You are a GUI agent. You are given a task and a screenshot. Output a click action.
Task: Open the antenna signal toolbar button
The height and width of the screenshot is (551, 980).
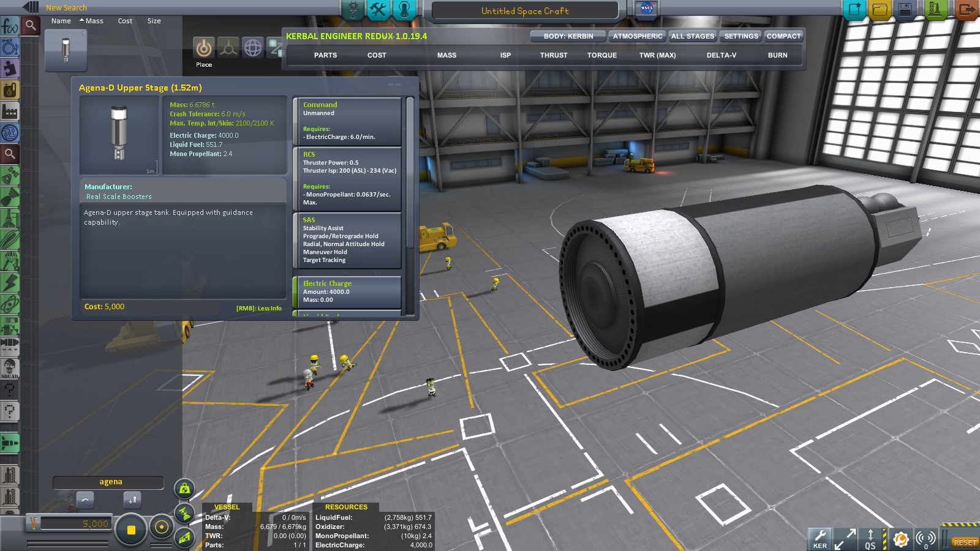pos(925,539)
